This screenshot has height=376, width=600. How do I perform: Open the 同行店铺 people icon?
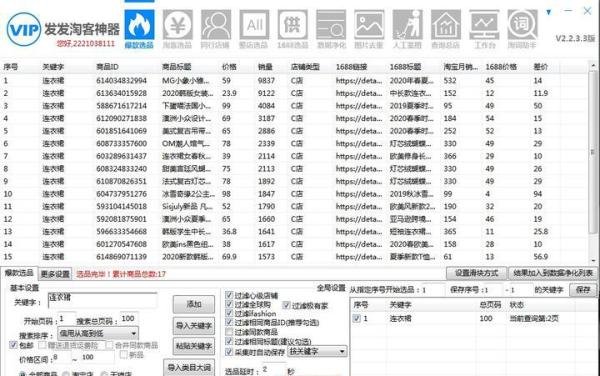tap(216, 29)
